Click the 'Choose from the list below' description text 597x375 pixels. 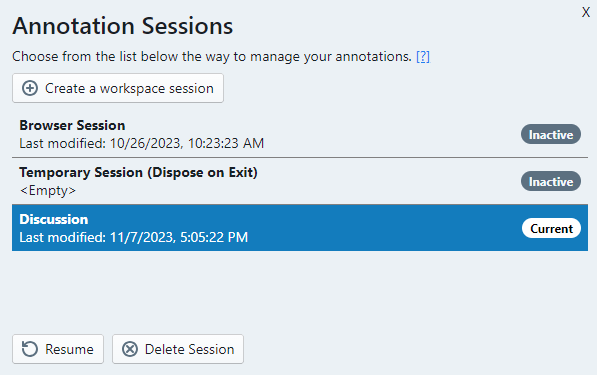coord(212,57)
